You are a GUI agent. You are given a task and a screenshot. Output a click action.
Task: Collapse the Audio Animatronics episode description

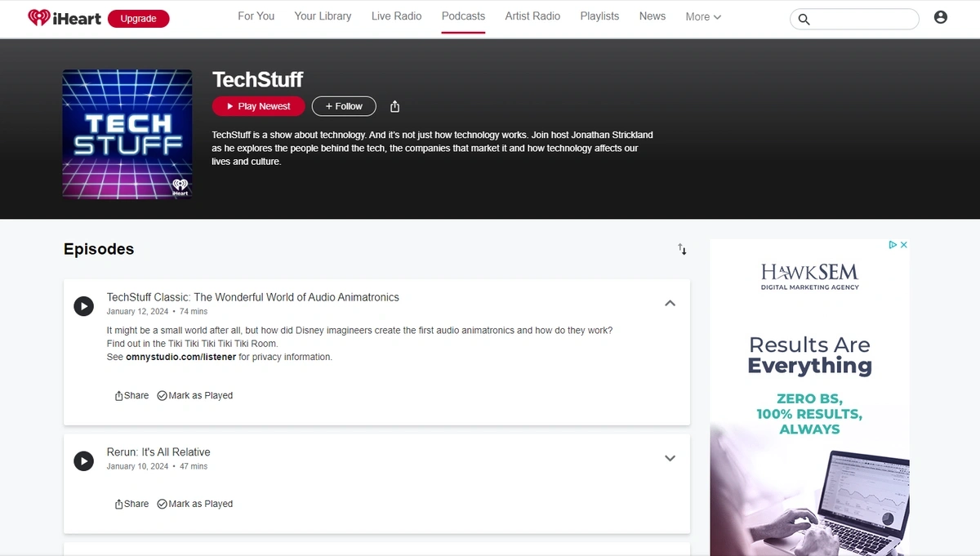[x=670, y=303]
